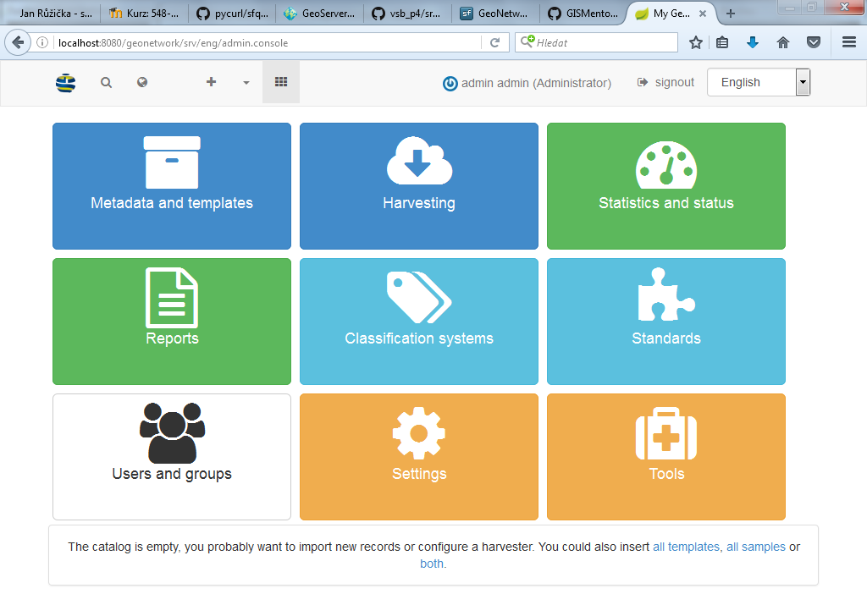Click the all templates link
The image size is (867, 616).
[686, 547]
